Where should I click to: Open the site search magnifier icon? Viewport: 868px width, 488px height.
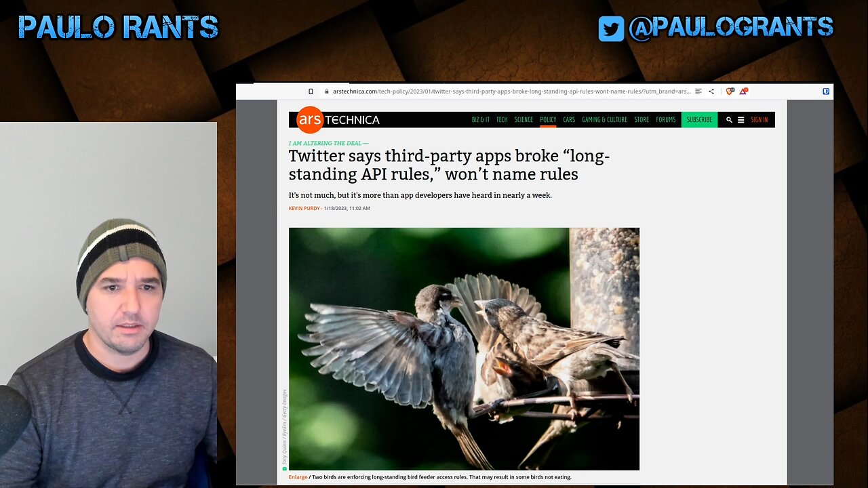click(729, 120)
